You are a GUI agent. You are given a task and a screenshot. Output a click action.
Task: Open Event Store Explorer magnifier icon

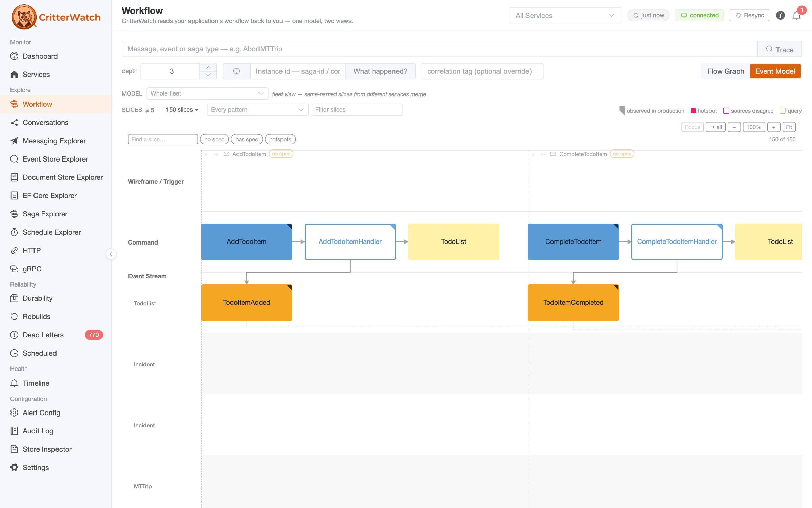pyautogui.click(x=14, y=159)
